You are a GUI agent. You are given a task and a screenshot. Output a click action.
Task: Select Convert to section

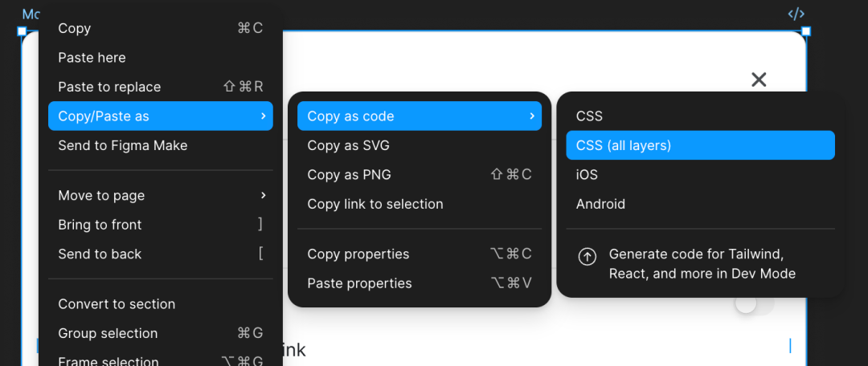coord(117,304)
